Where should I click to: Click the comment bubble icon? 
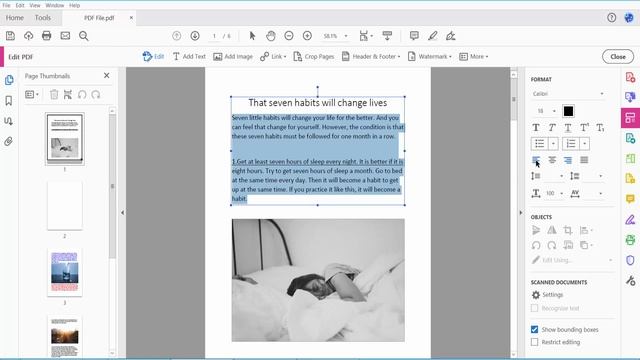tap(414, 36)
